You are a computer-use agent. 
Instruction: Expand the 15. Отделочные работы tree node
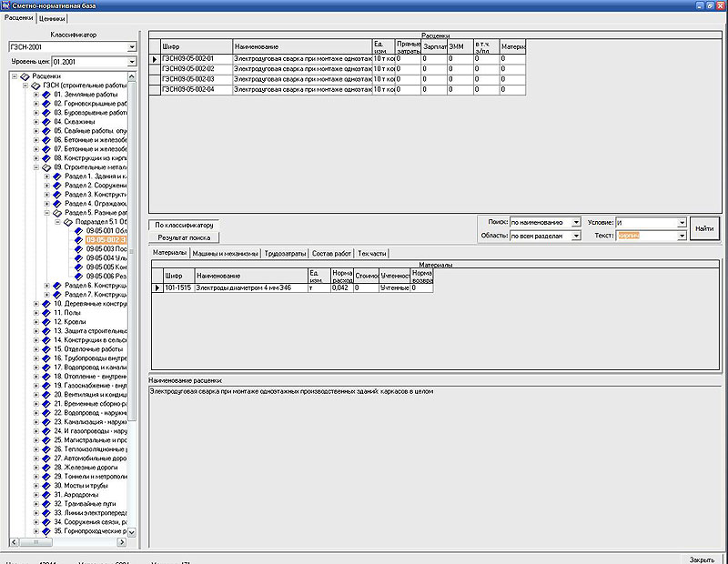[x=35, y=348]
